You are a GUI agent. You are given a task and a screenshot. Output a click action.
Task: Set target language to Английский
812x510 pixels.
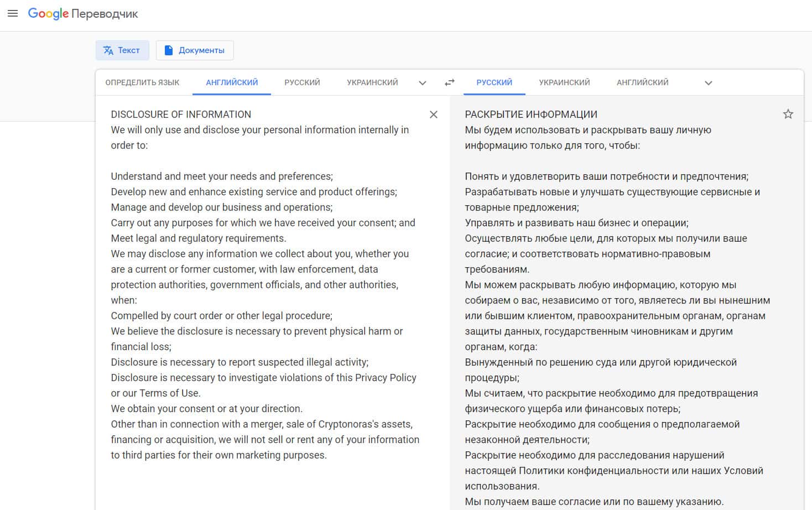642,82
